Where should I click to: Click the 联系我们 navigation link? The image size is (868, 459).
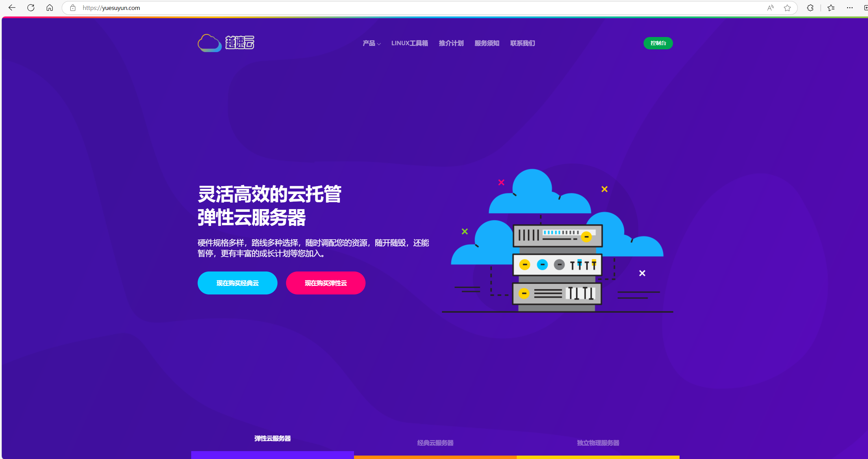click(x=522, y=44)
